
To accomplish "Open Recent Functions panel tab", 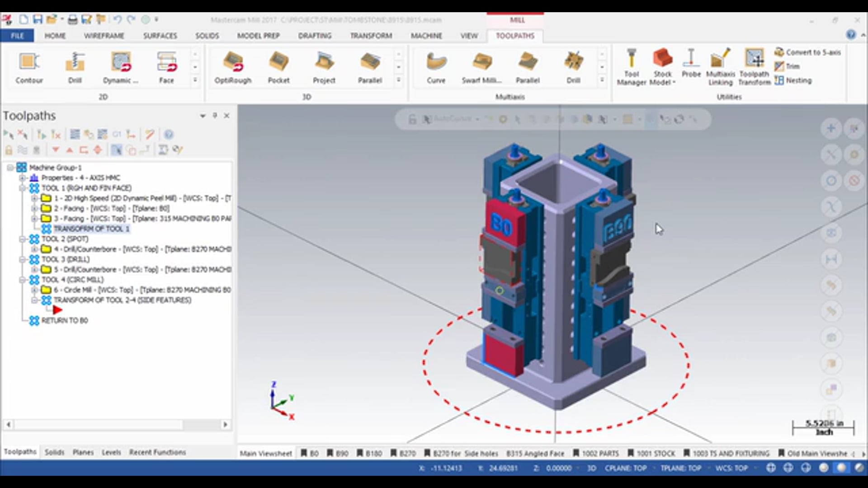I will pos(157,452).
